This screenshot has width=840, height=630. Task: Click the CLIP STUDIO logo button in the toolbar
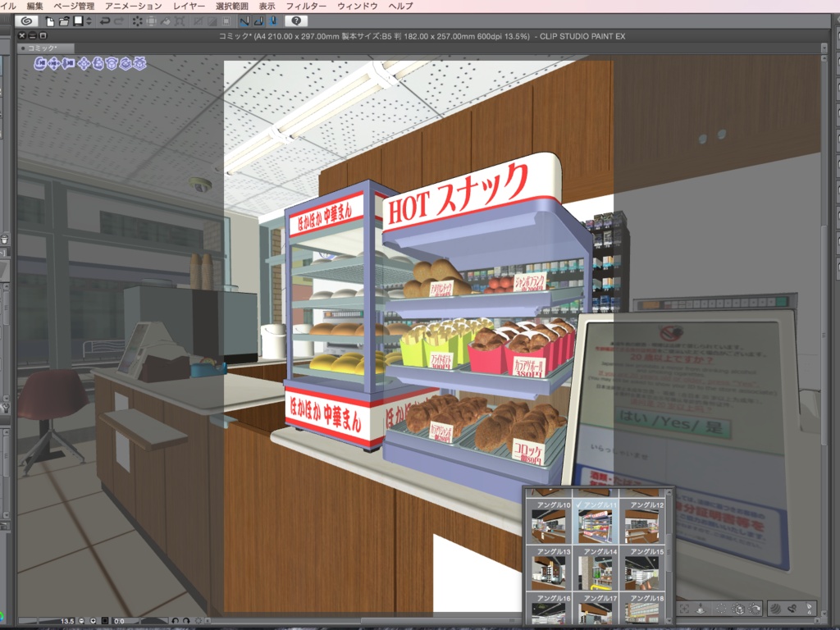27,22
